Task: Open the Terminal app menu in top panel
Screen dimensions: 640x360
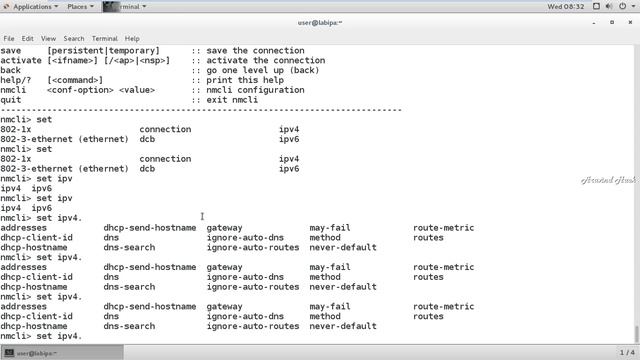Action: [124, 7]
